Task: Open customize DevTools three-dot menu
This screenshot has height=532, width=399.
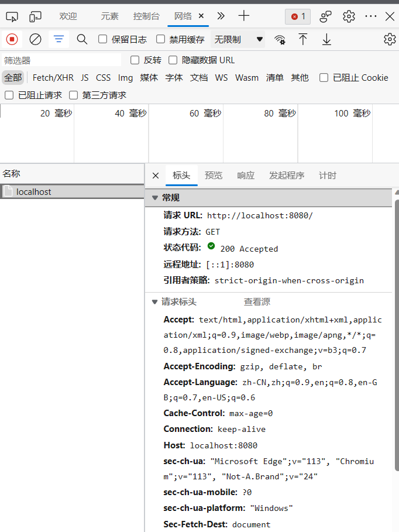Action: [x=370, y=16]
